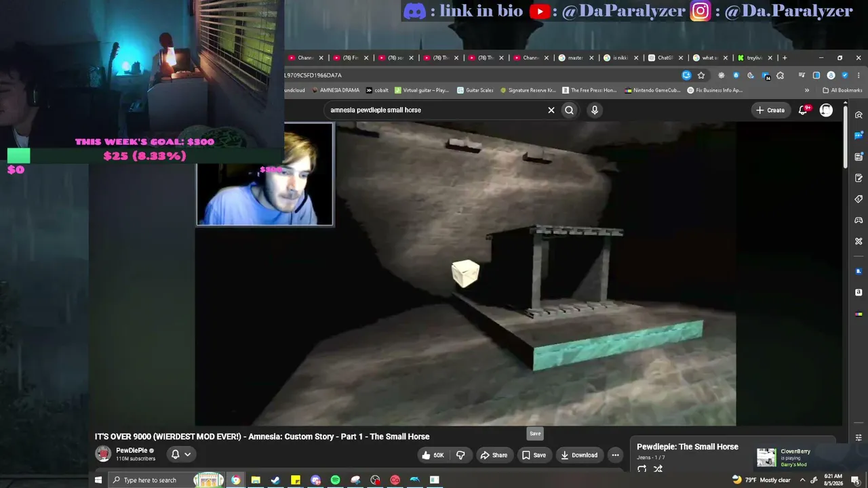Open the cobalt bookmark
This screenshot has width=868, height=488.
click(x=377, y=90)
